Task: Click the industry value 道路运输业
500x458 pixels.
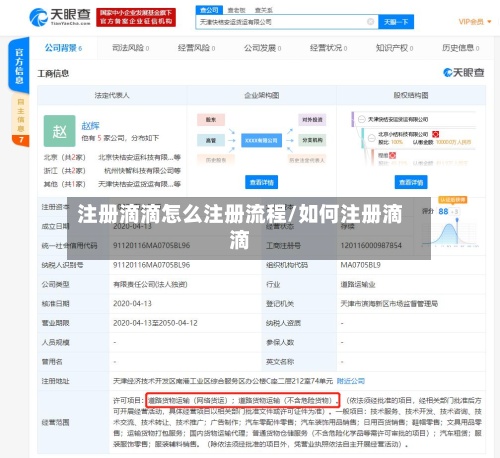Action: (x=358, y=284)
